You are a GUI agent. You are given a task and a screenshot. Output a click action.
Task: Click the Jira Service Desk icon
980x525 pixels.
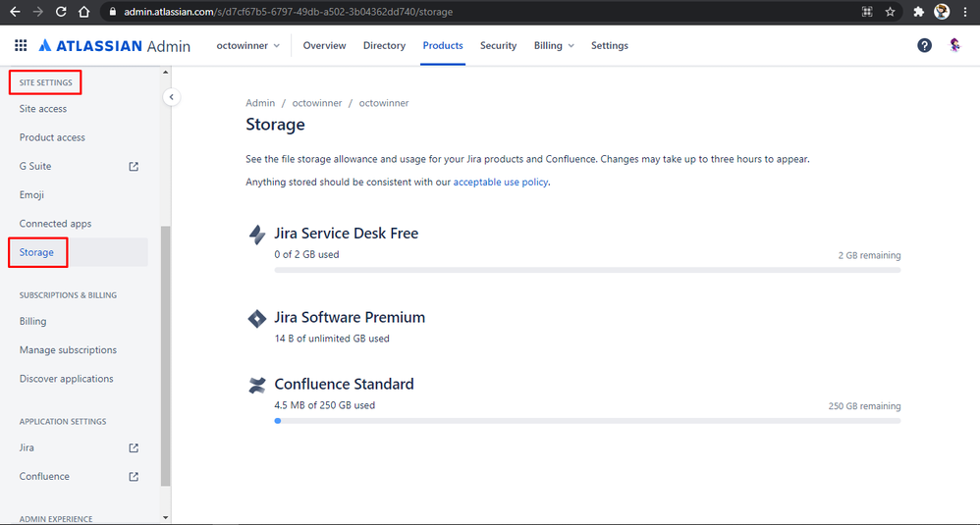(x=257, y=235)
